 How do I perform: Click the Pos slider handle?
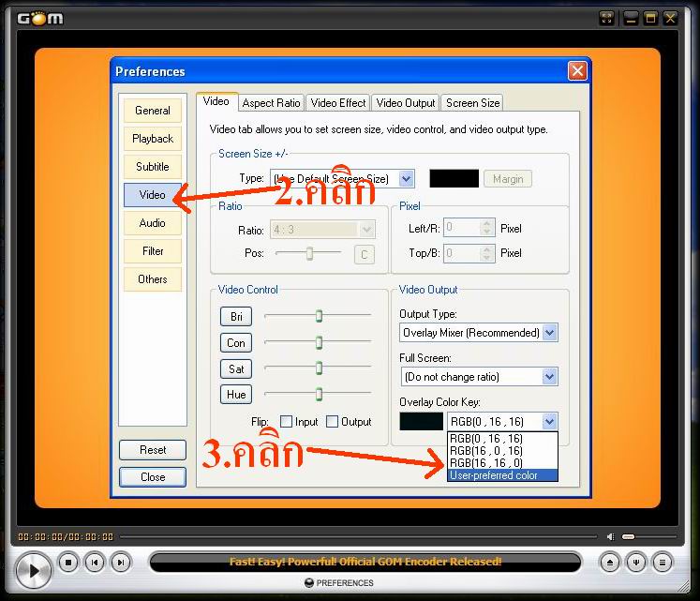[309, 253]
